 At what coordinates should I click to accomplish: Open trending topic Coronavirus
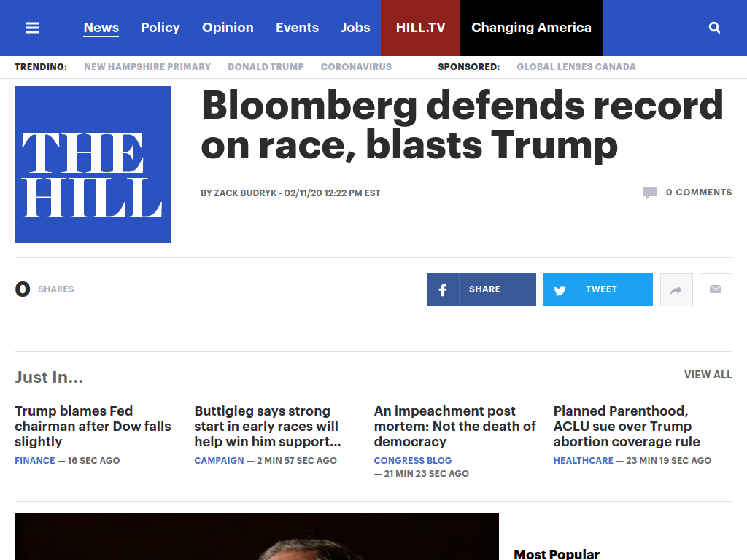click(x=356, y=66)
